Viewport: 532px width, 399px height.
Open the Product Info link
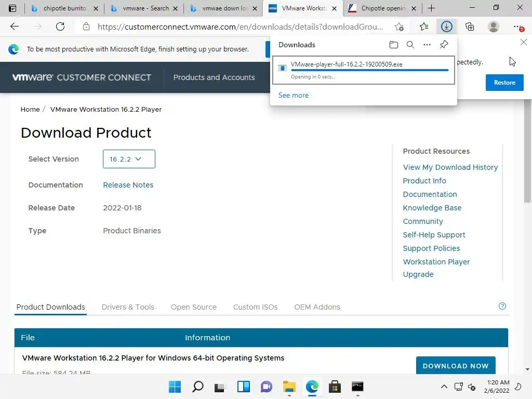tap(424, 181)
